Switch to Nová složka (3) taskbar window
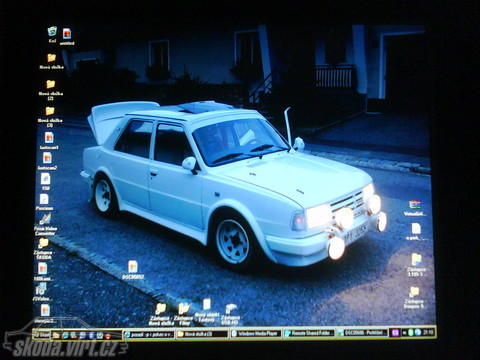The image size is (480, 360). tap(202, 334)
